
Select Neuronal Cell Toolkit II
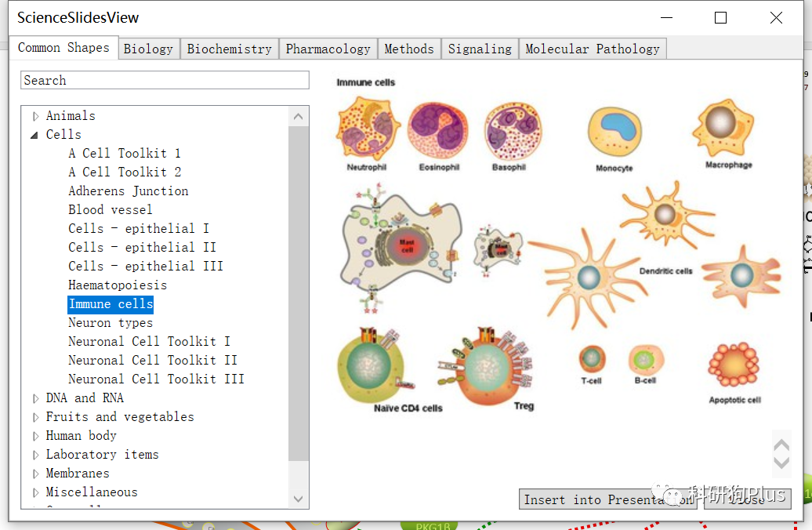(x=153, y=360)
